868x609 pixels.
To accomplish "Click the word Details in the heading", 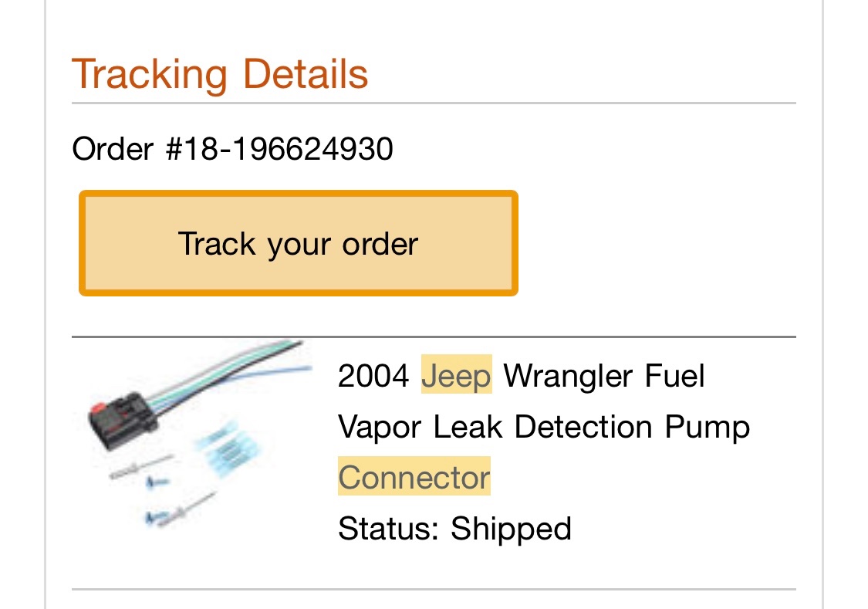I will click(306, 74).
